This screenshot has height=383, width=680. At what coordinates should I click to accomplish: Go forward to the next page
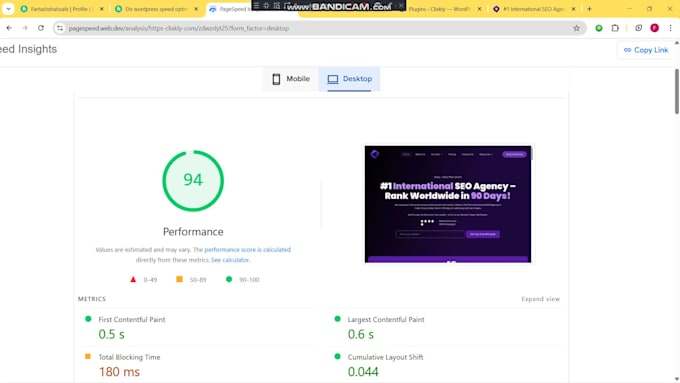[x=25, y=28]
